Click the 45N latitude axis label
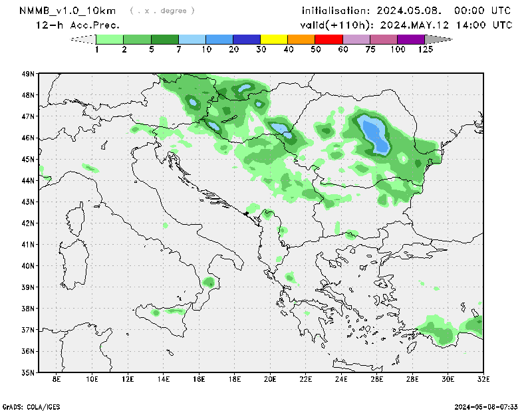This screenshot has height=411, width=532. [29, 159]
